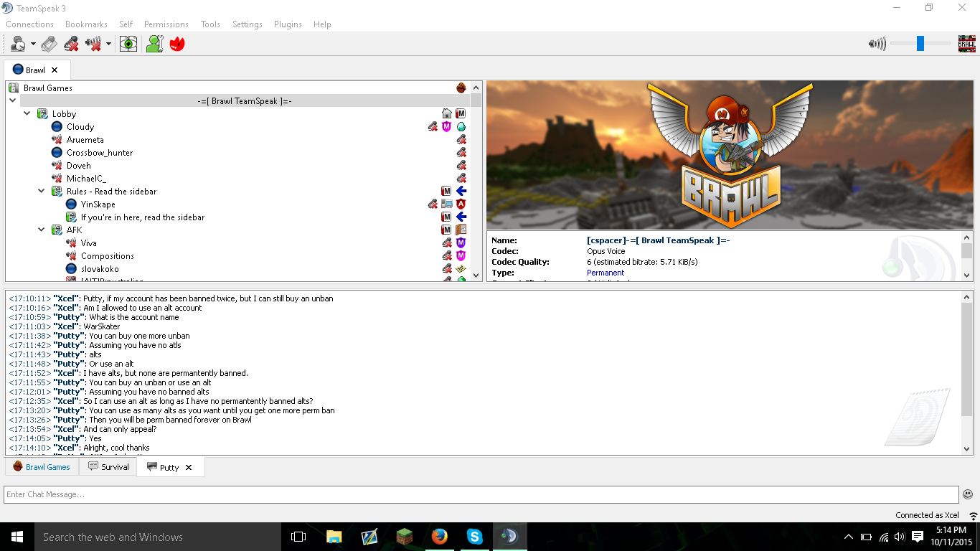This screenshot has width=980, height=551.
Task: Select the Rules - Read the sidebar channel
Action: 111,192
